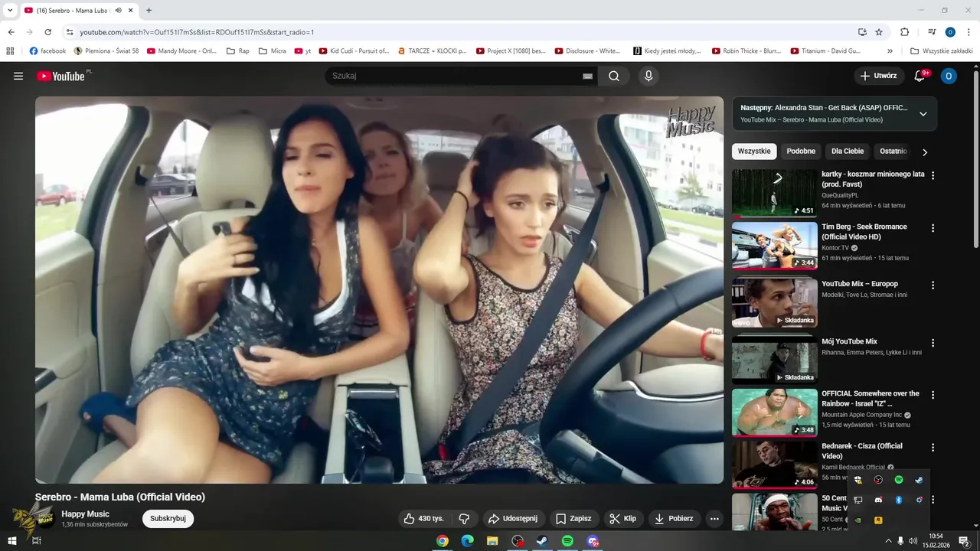The width and height of the screenshot is (980, 551).
Task: Open Bluetooth icon in tray overflow
Action: tap(899, 500)
